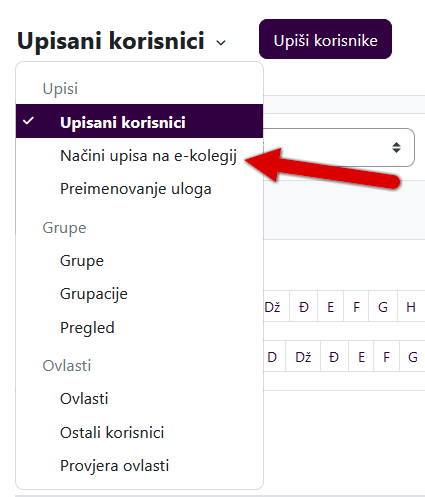The height and width of the screenshot is (497, 425).
Task: Select Grupacije in the dropdown
Action: tap(94, 294)
